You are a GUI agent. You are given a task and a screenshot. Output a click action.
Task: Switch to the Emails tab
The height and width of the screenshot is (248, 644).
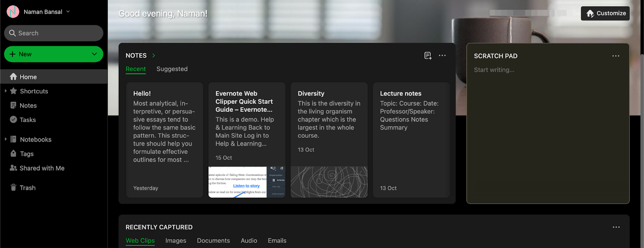point(277,240)
